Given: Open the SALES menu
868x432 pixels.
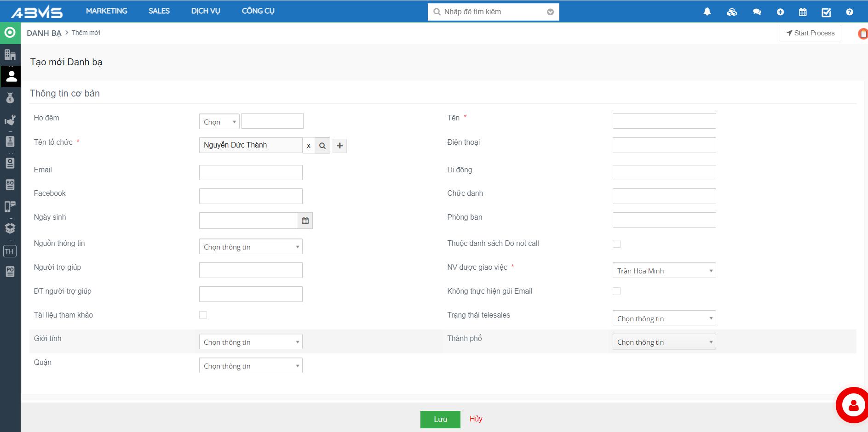Looking at the screenshot, I should (159, 11).
